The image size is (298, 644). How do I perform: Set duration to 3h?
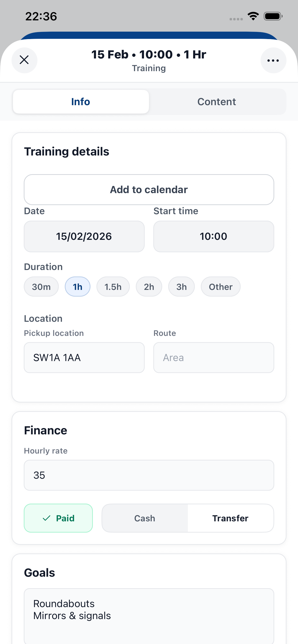click(x=181, y=287)
